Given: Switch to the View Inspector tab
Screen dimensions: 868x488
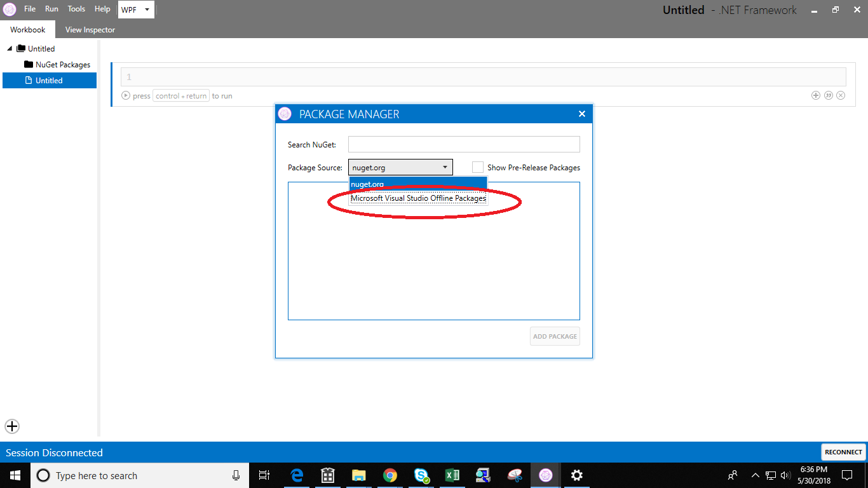Looking at the screenshot, I should [x=90, y=29].
